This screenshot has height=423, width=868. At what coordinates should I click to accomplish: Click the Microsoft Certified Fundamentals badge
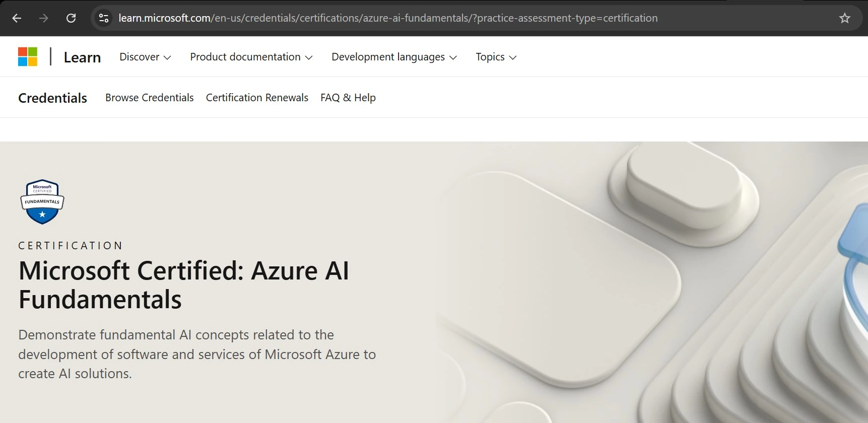coord(42,202)
